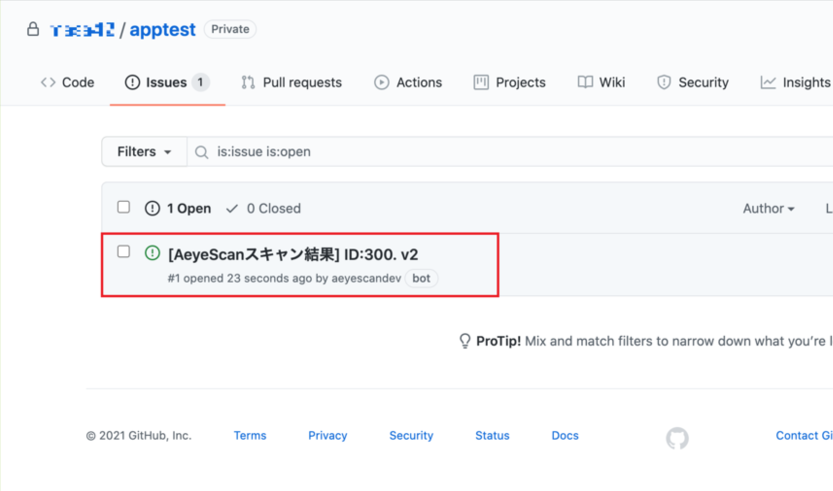Go to the Actions tab
The height and width of the screenshot is (491, 833).
pyautogui.click(x=408, y=82)
